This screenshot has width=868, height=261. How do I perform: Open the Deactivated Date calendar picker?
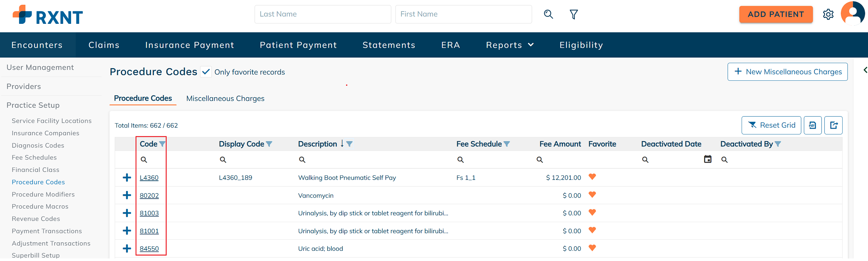[707, 159]
